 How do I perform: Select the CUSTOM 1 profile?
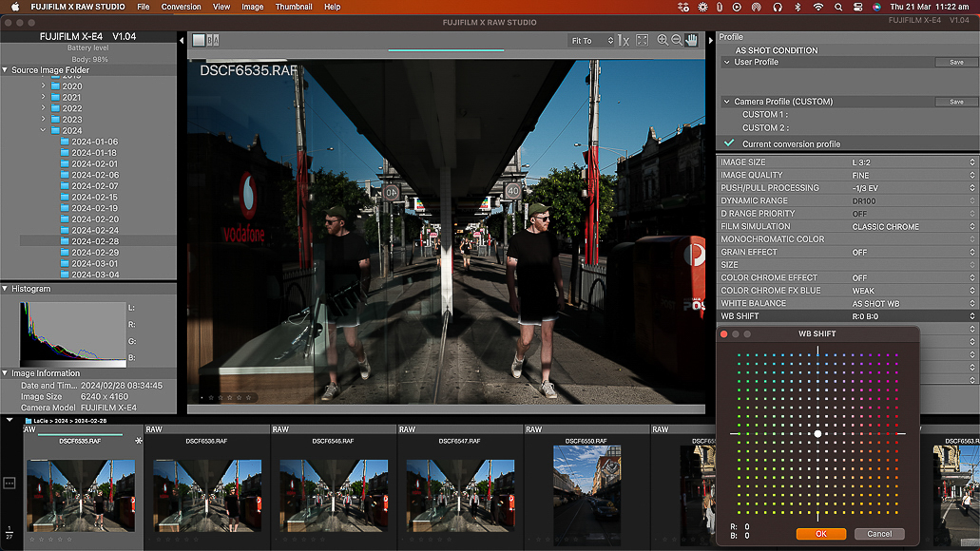pyautogui.click(x=765, y=114)
